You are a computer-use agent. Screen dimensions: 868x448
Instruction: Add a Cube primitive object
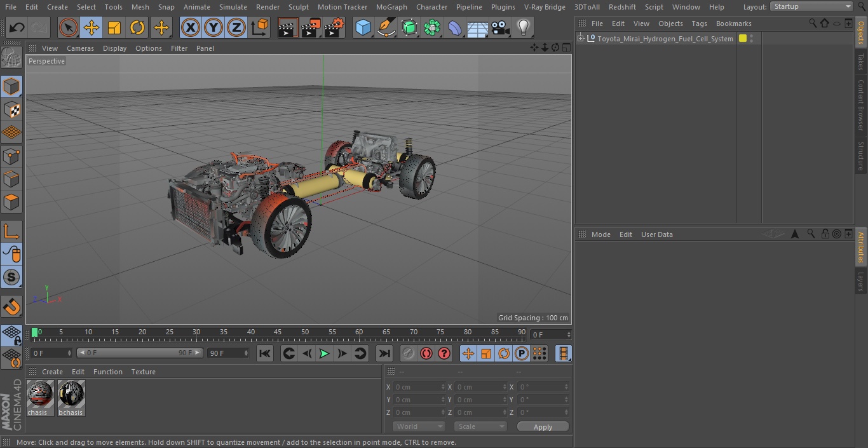363,27
